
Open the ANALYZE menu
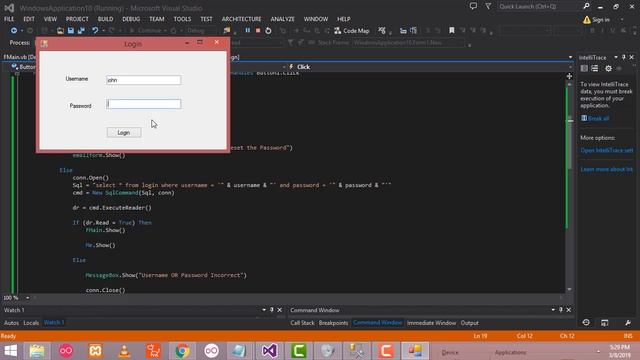point(282,19)
